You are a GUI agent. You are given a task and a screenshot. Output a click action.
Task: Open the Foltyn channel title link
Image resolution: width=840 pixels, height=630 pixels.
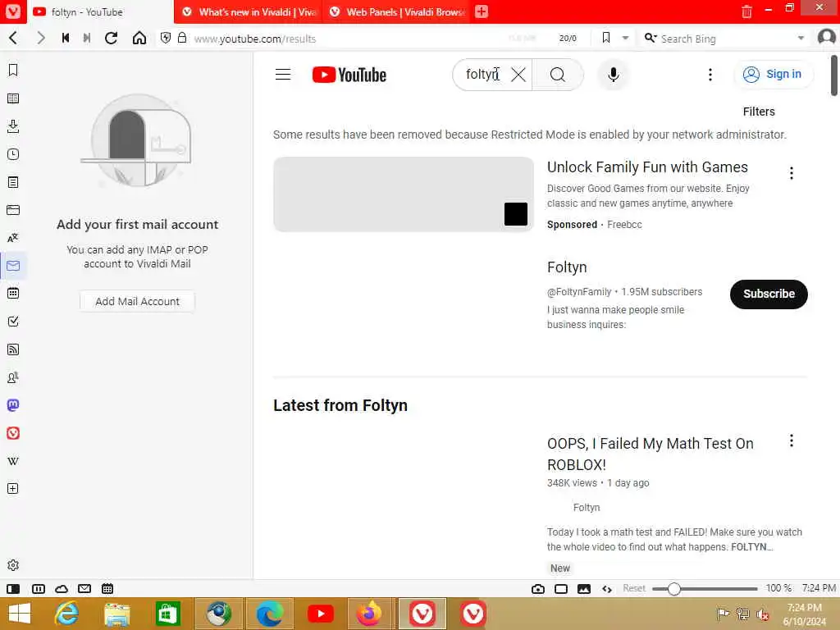(x=567, y=267)
